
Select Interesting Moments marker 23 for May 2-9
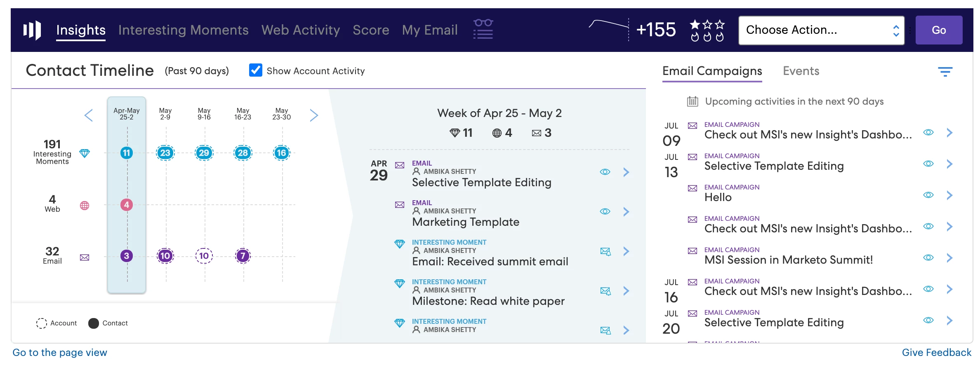coord(165,153)
